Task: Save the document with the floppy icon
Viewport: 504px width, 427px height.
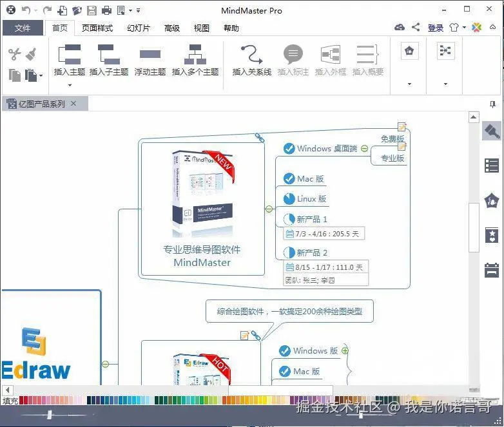Action: tap(92, 10)
